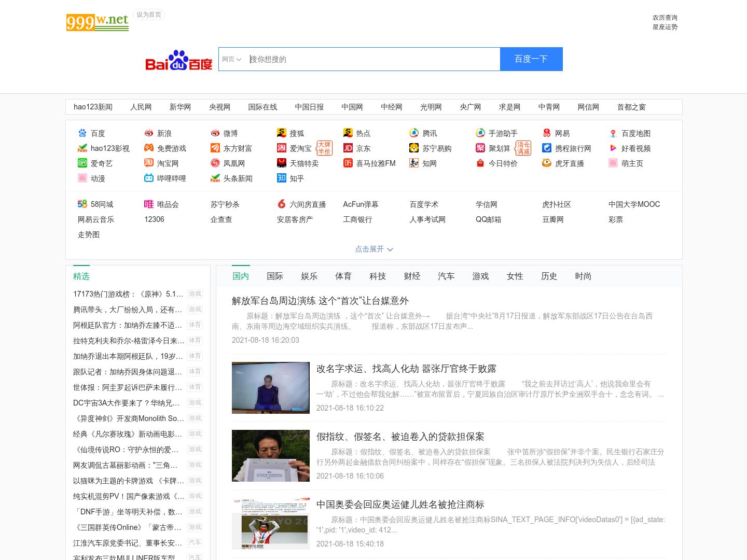Open the 爱奇艺 iQiyi icon
The height and width of the screenshot is (560, 747).
click(82, 163)
